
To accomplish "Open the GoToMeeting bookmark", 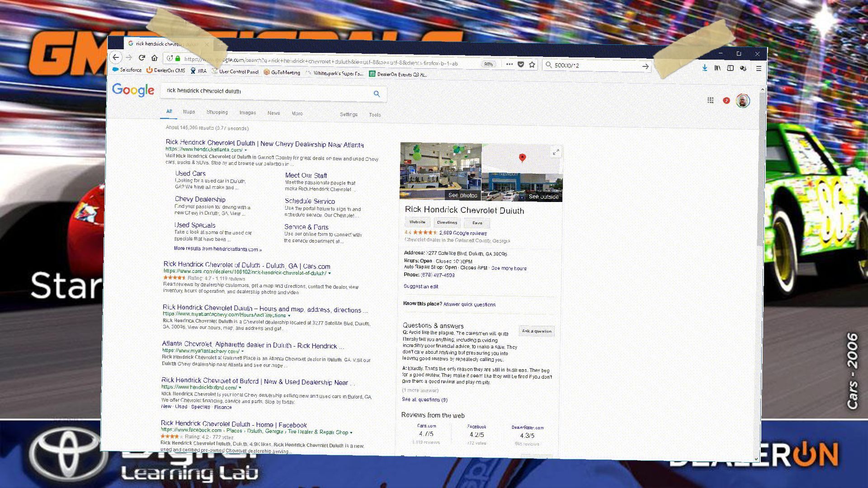I will click(282, 72).
